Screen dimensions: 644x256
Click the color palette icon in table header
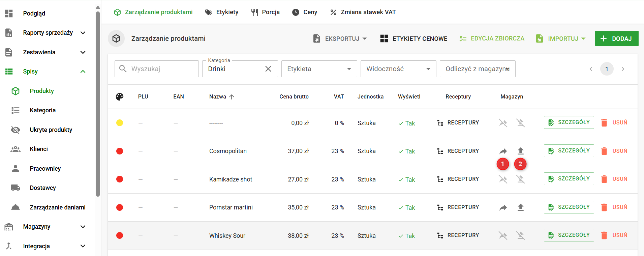pyautogui.click(x=120, y=97)
